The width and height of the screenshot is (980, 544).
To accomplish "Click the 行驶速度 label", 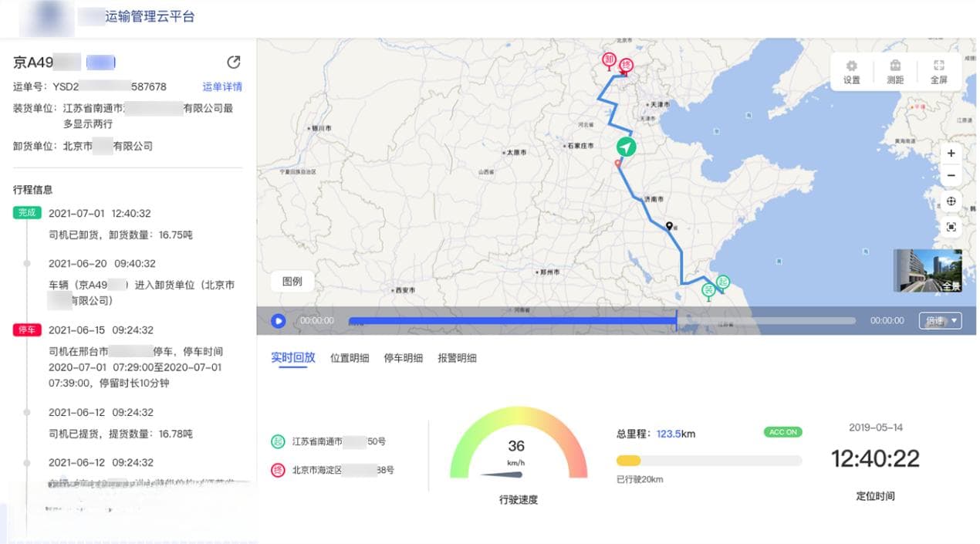I will pos(519,499).
